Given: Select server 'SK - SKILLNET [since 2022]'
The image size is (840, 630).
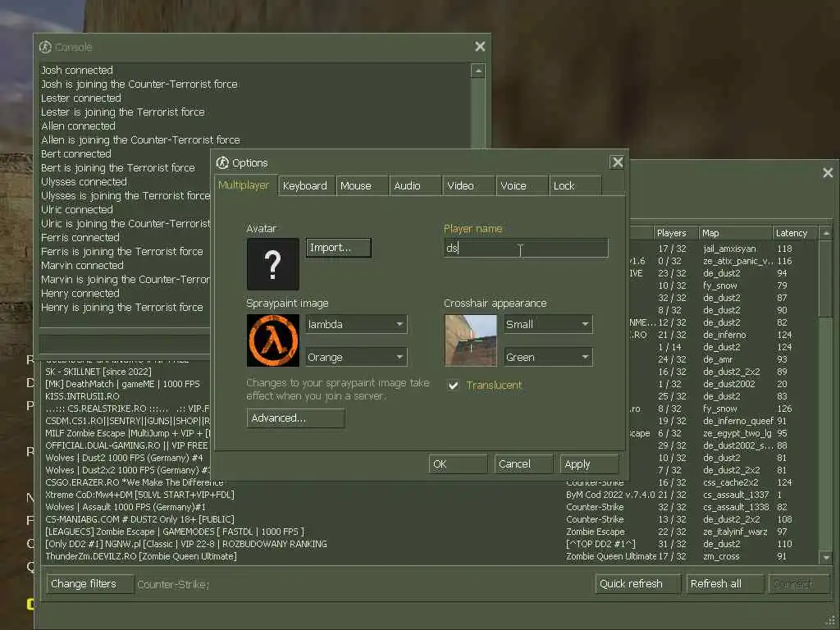Looking at the screenshot, I should 98,372.
